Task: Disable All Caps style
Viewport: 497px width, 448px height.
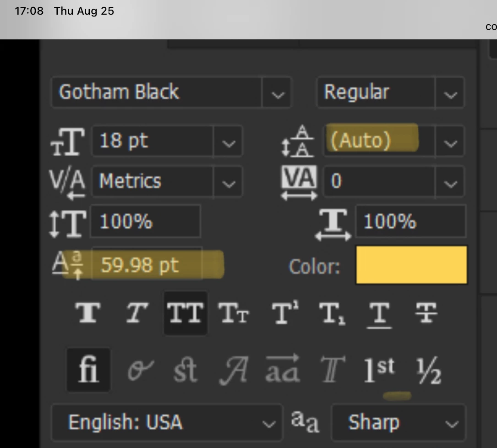Action: pyautogui.click(x=186, y=313)
